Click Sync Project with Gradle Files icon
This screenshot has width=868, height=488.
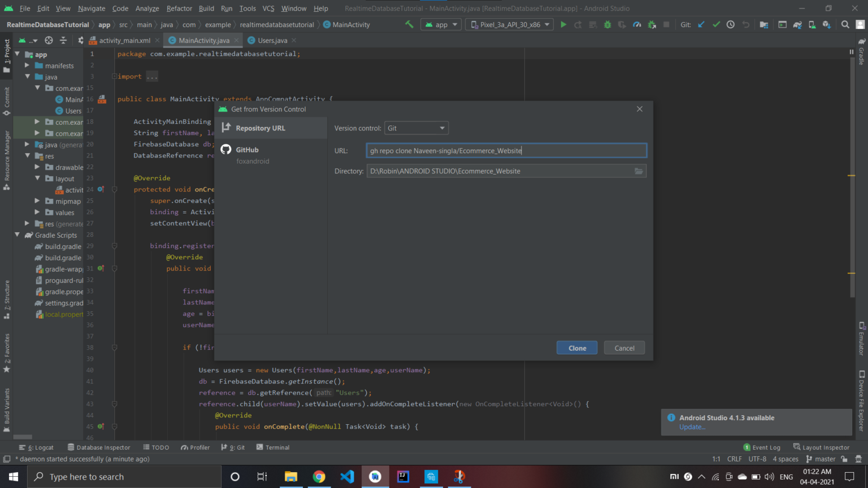point(797,24)
